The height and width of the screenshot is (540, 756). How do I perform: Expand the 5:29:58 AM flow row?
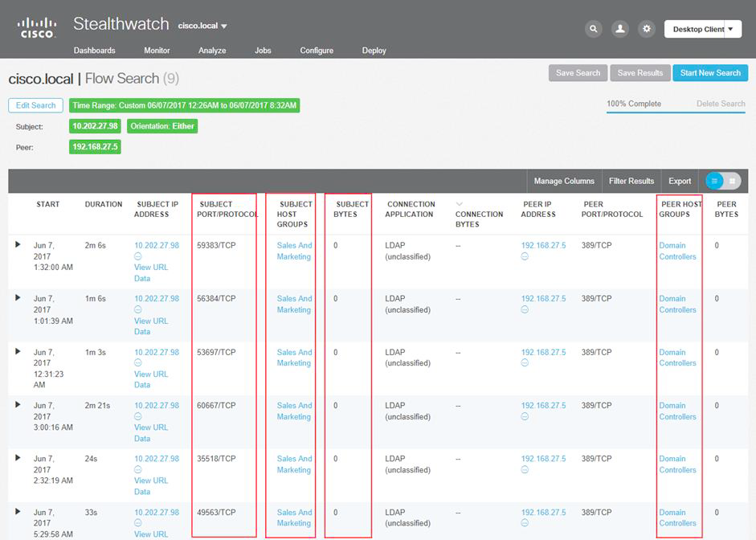point(18,511)
